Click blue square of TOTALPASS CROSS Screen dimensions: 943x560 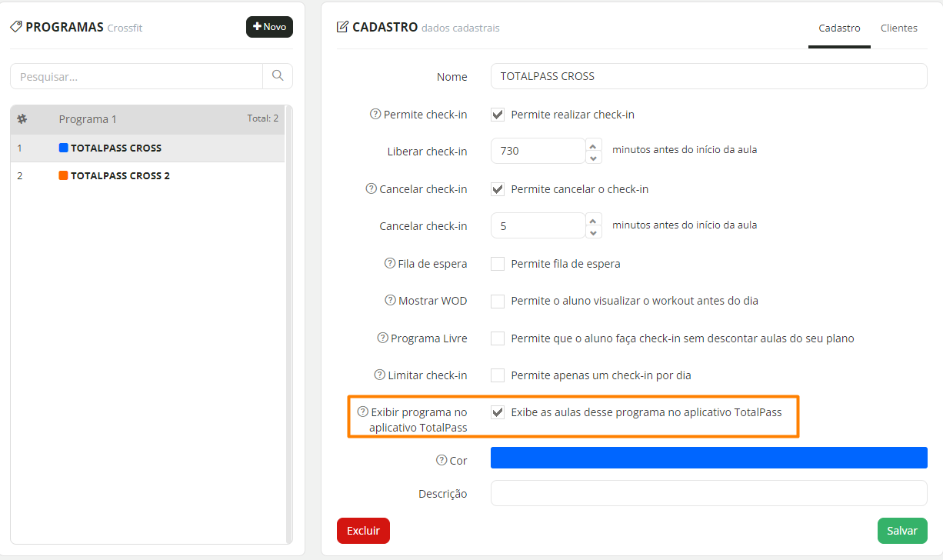pyautogui.click(x=64, y=148)
